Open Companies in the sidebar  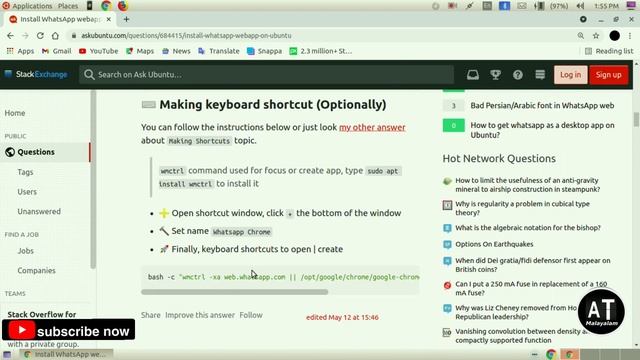coord(36,270)
